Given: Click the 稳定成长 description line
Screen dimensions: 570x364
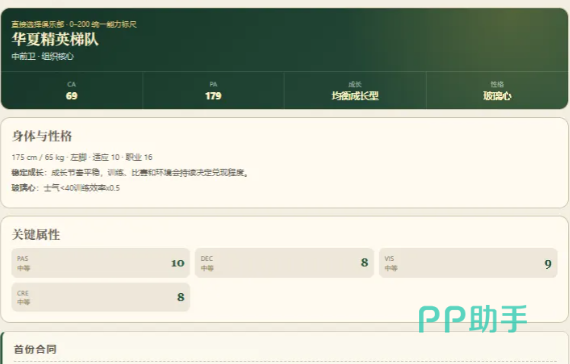Looking at the screenshot, I should 130,172.
